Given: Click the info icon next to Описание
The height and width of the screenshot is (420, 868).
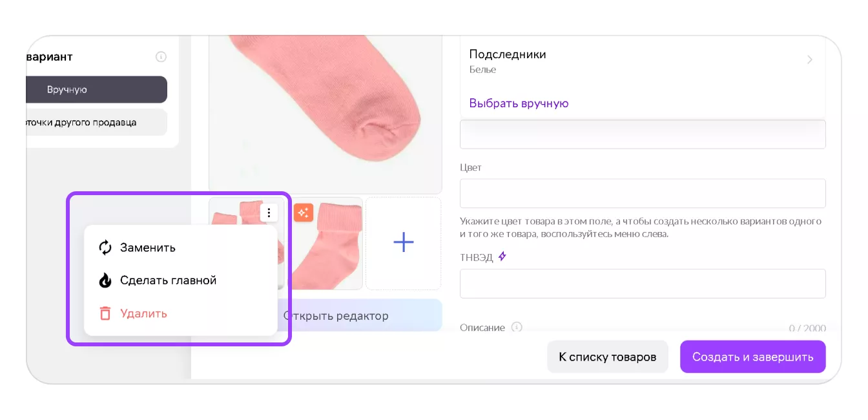Looking at the screenshot, I should (x=517, y=327).
